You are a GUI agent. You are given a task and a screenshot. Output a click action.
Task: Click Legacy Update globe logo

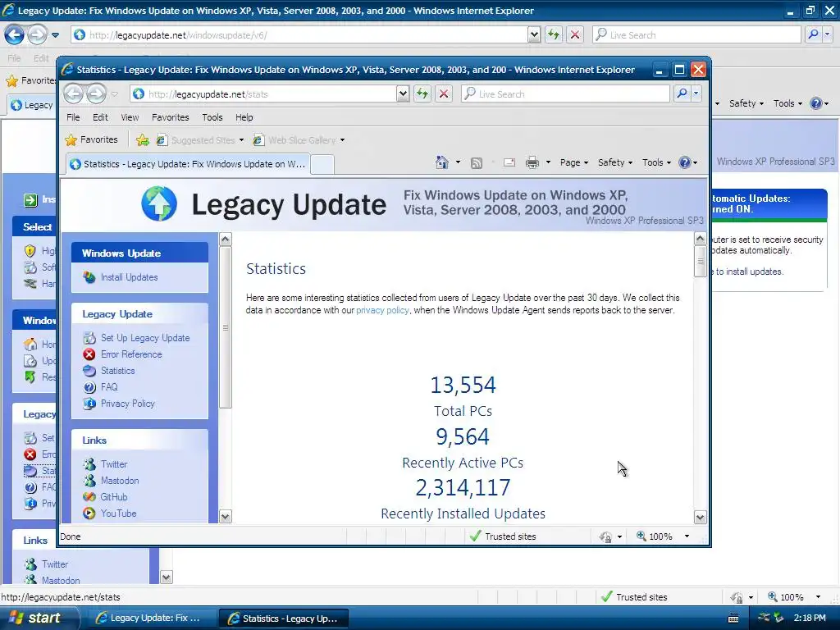[159, 203]
